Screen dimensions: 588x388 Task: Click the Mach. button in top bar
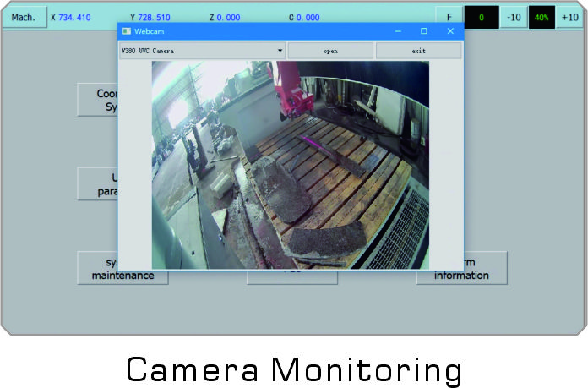(24, 17)
